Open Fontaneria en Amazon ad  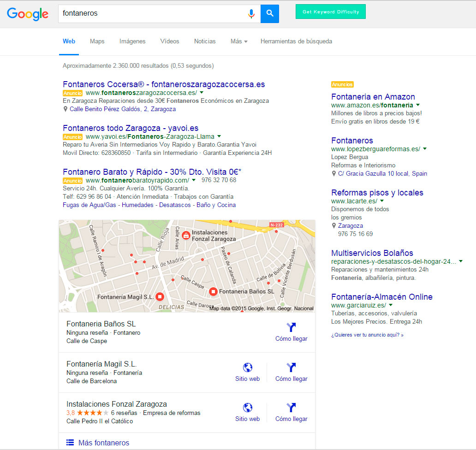pyautogui.click(x=373, y=97)
